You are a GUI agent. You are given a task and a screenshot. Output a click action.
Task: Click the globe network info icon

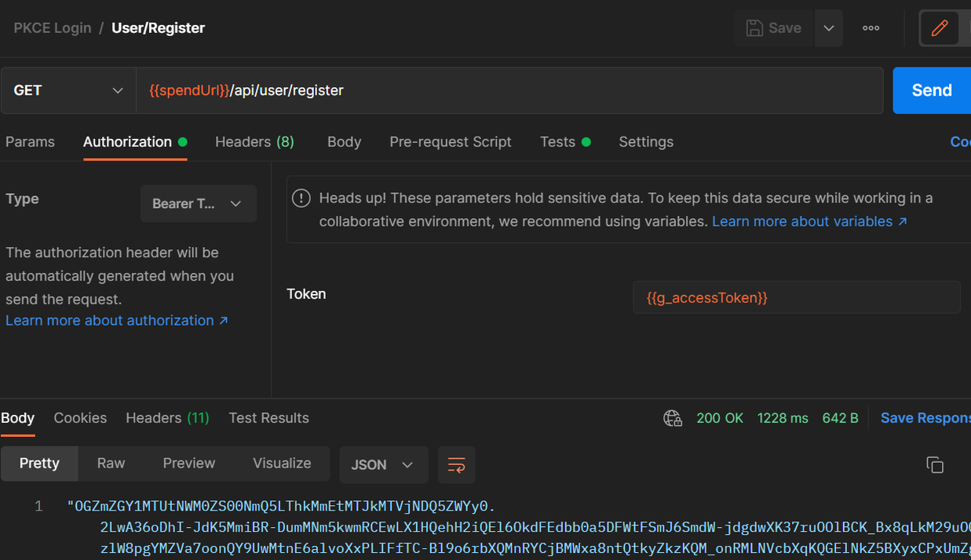click(673, 418)
